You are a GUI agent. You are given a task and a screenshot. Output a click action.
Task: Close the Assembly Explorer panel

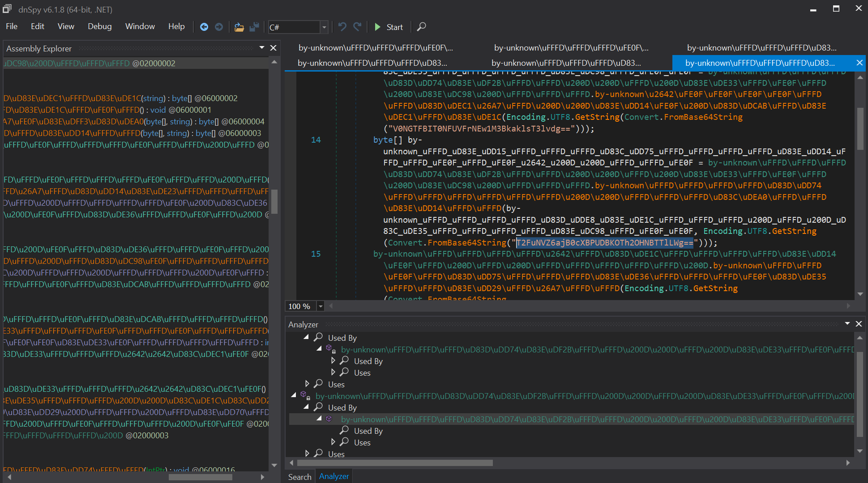coord(274,48)
